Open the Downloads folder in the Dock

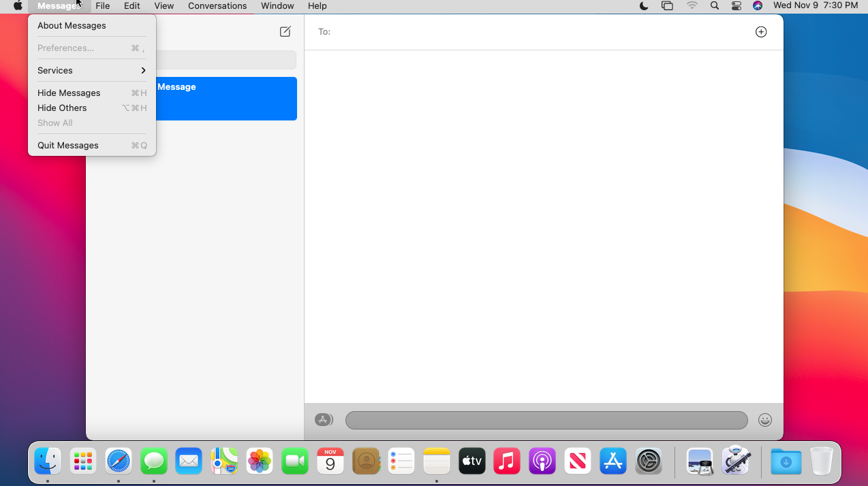point(786,461)
